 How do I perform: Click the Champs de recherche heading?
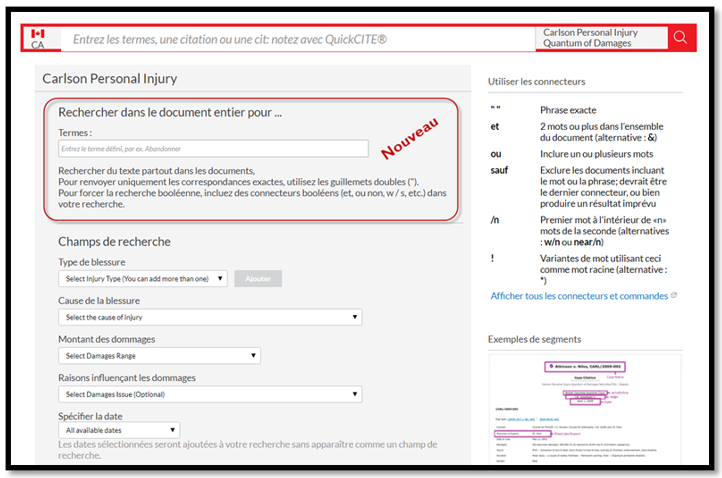tap(114, 242)
